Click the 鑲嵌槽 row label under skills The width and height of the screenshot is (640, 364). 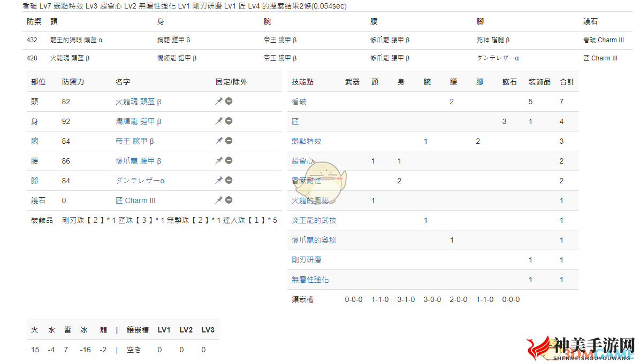tap(302, 300)
